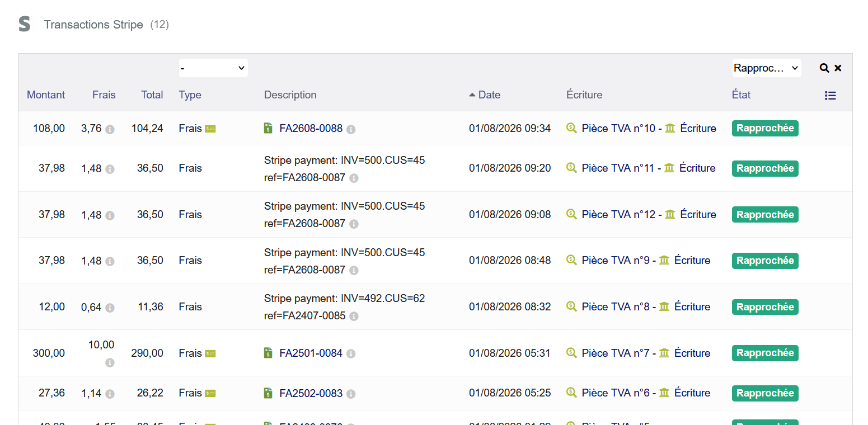This screenshot has width=868, height=425.
Task: Click Rapprochée badge in FA2501-0084 row
Action: pyautogui.click(x=765, y=353)
